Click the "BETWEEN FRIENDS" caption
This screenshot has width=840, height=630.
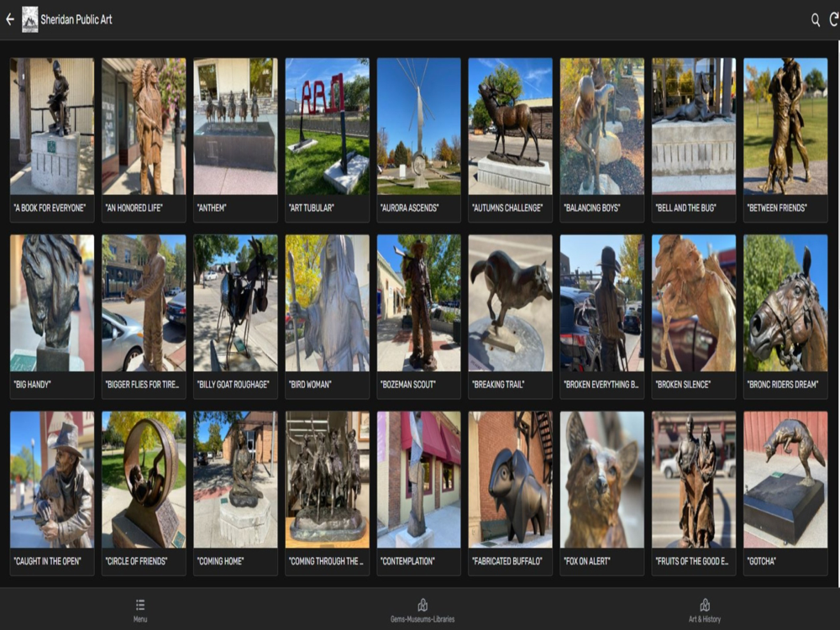click(777, 207)
